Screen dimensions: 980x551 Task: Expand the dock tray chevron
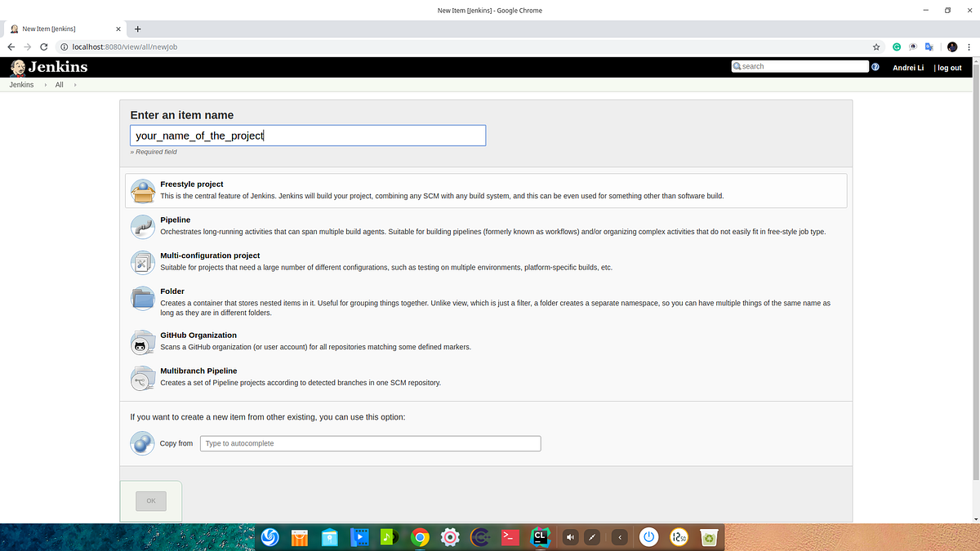coord(620,537)
